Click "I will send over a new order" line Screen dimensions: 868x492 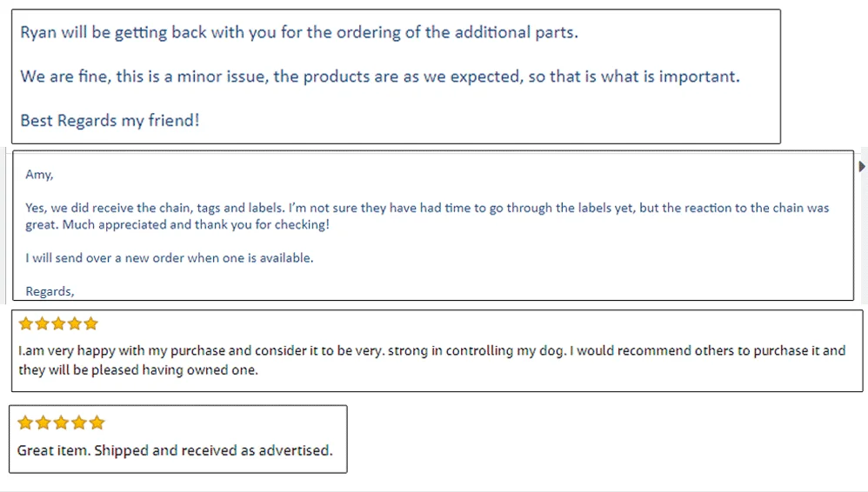coord(170,258)
